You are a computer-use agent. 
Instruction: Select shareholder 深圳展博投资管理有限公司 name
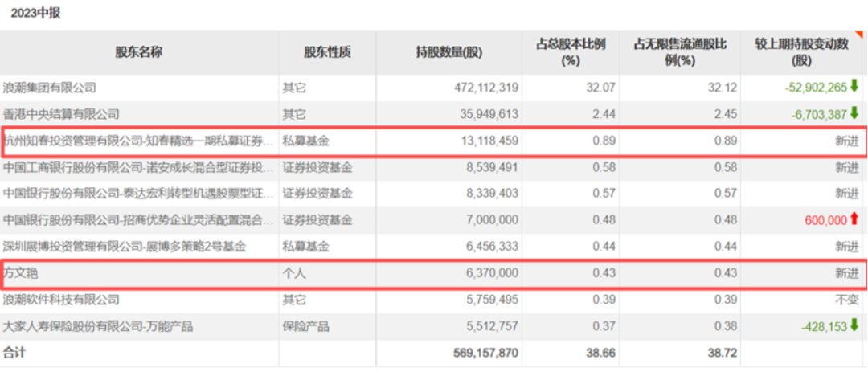click(125, 247)
